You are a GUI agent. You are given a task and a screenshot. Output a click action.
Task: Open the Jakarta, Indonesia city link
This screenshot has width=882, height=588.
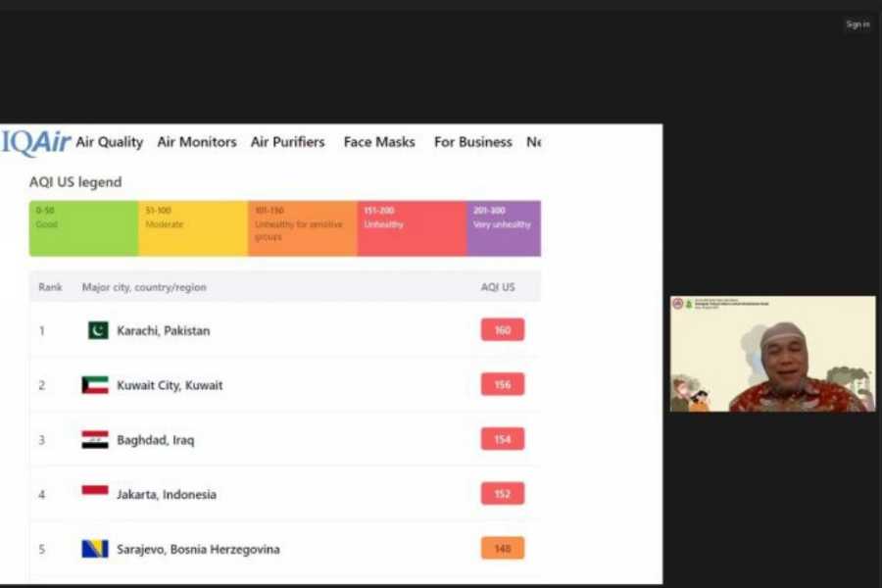(x=167, y=495)
